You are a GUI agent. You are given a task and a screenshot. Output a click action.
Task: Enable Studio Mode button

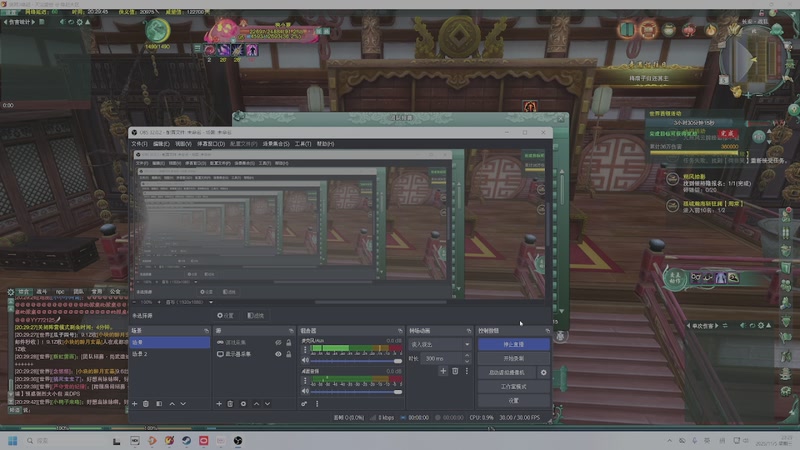click(x=513, y=387)
